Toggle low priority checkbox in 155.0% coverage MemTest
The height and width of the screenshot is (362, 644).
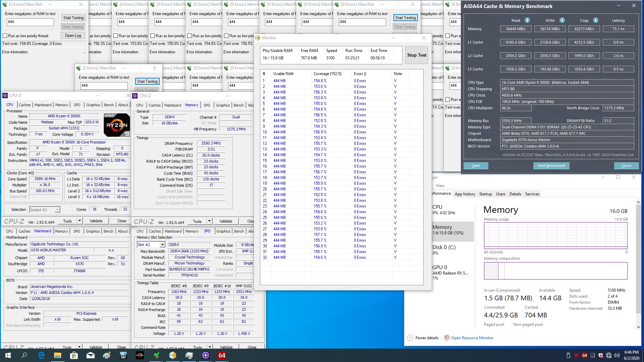[x=153, y=36]
